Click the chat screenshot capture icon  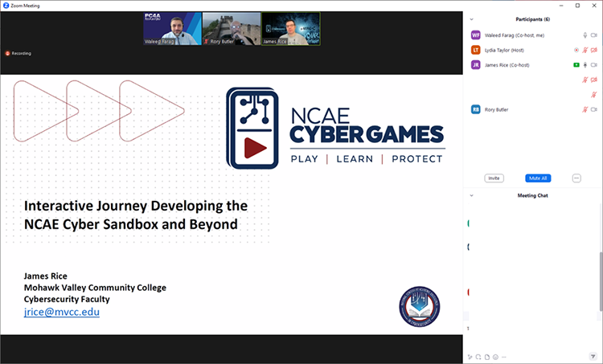pyautogui.click(x=478, y=357)
